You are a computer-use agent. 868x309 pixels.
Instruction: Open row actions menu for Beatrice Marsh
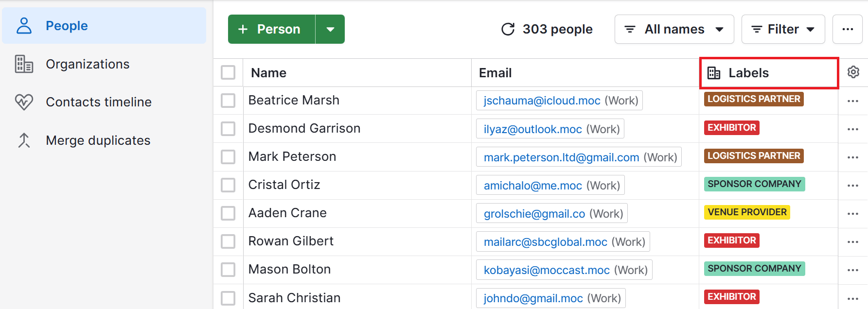coord(852,101)
